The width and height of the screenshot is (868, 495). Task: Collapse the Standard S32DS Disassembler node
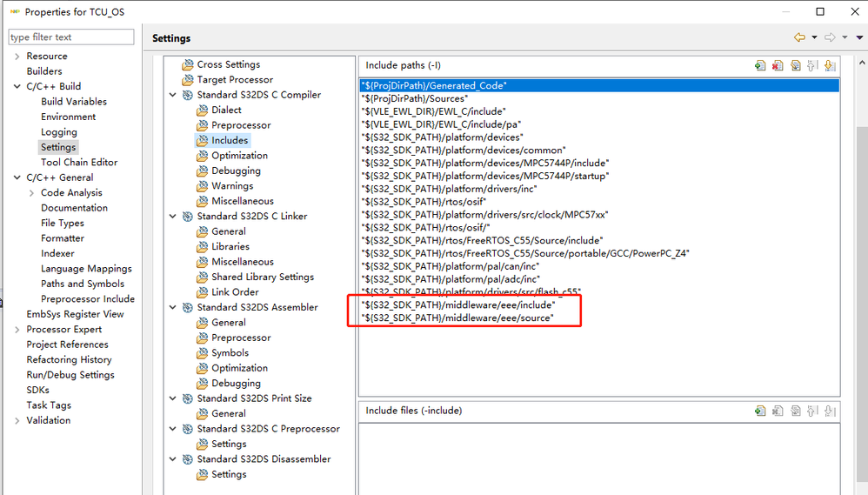pos(173,459)
